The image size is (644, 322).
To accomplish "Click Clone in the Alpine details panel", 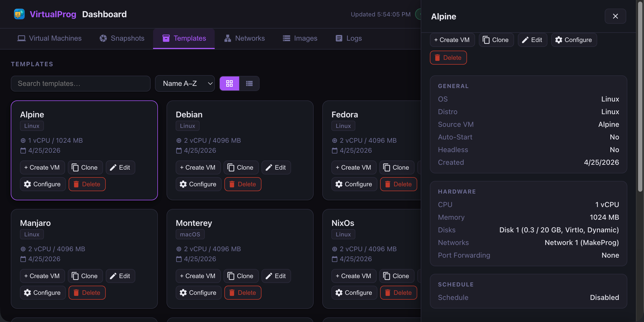I will pos(496,40).
